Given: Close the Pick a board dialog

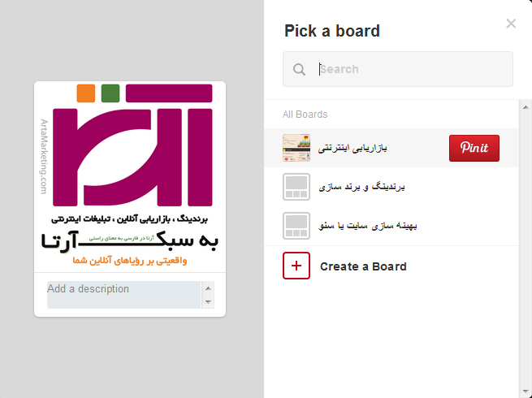Looking at the screenshot, I should [x=511, y=24].
